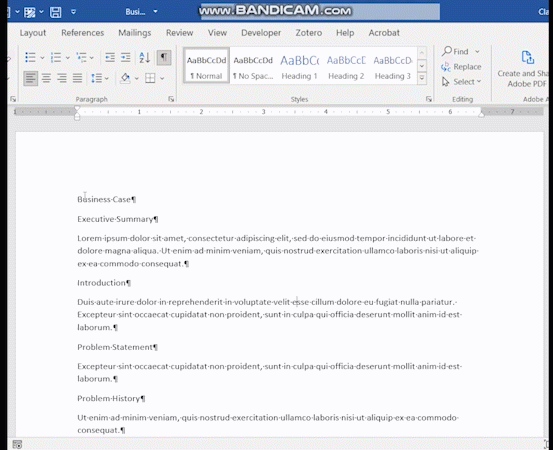Open the Line Spacing dropdown
The height and width of the screenshot is (450, 553).
(100, 78)
